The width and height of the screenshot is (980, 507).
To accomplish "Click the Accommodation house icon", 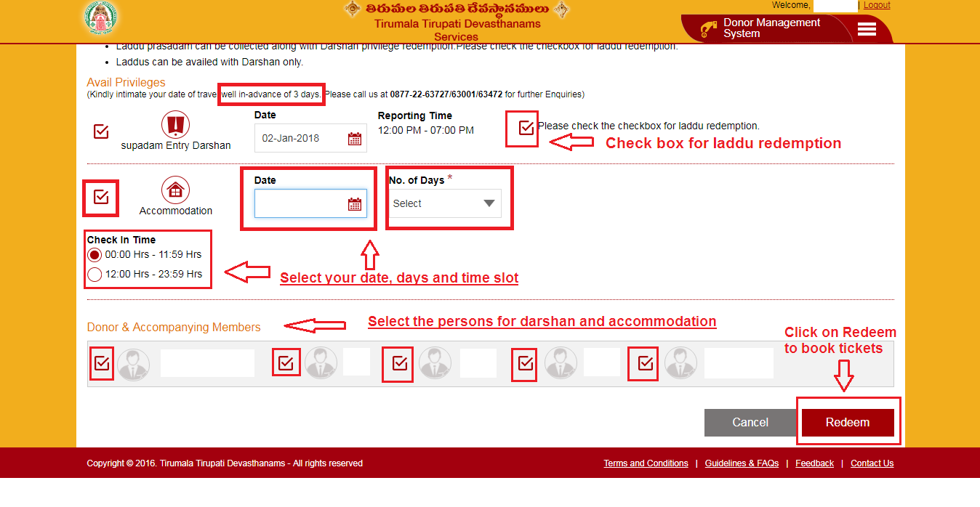I will [175, 190].
